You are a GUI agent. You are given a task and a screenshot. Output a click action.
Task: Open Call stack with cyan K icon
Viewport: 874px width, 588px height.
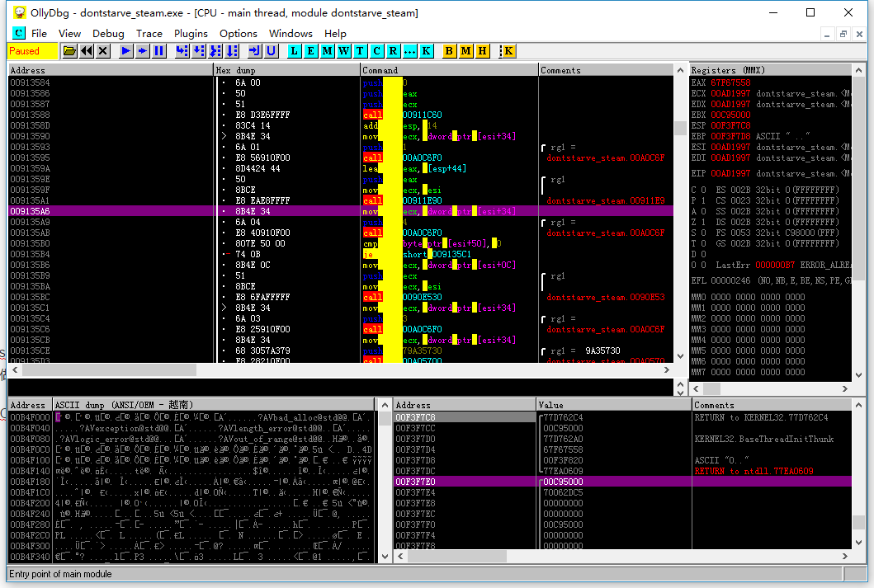(426, 51)
